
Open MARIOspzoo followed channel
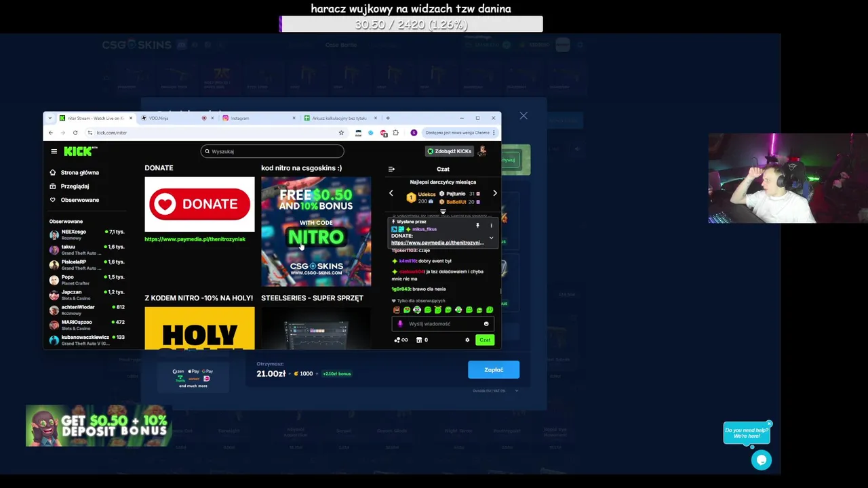coord(87,325)
